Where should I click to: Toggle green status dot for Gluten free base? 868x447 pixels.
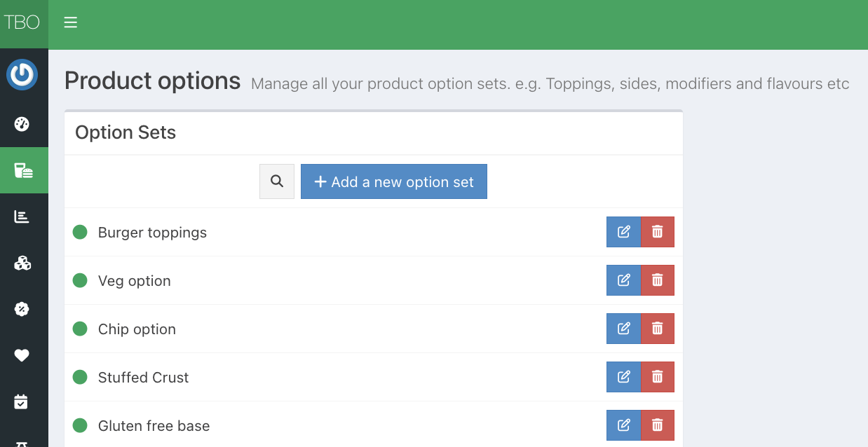[x=80, y=425]
